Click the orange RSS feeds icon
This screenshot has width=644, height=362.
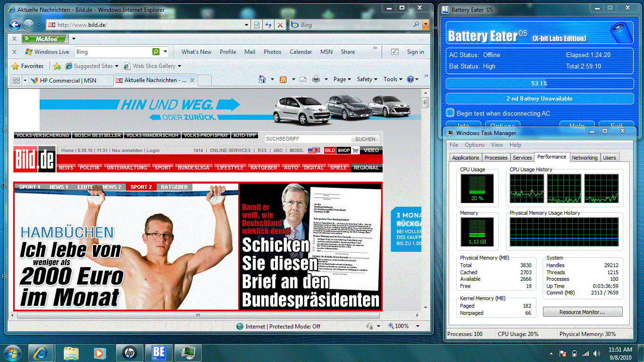click(283, 79)
